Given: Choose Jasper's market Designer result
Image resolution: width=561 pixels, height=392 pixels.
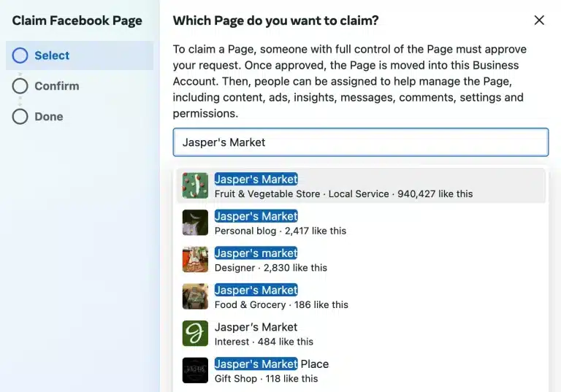Looking at the screenshot, I should pyautogui.click(x=256, y=253).
